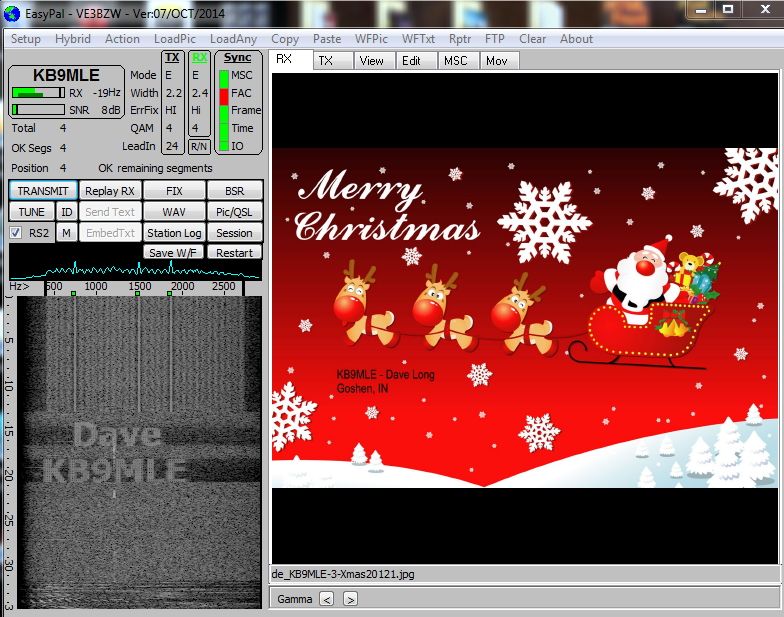Screen dimensions: 784x617
Task: Click the TX LeadIn value 24
Action: 172,146
